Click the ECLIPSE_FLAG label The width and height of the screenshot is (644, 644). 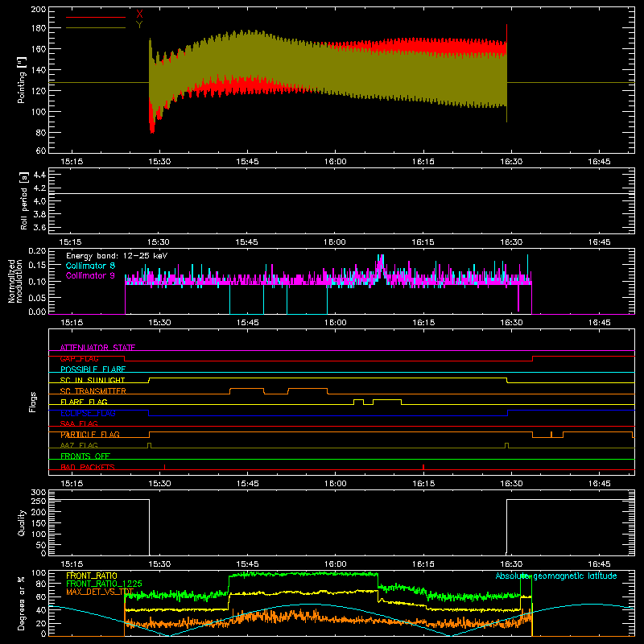point(88,413)
